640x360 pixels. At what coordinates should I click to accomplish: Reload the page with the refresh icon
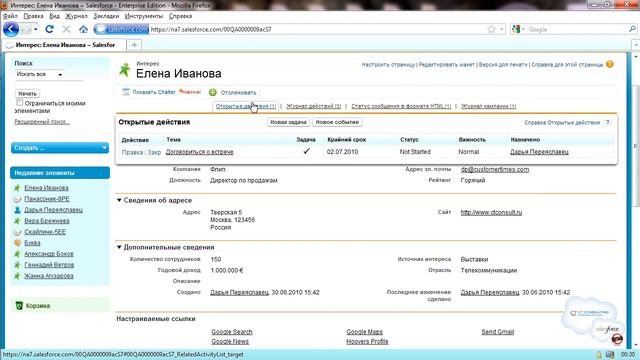point(49,29)
